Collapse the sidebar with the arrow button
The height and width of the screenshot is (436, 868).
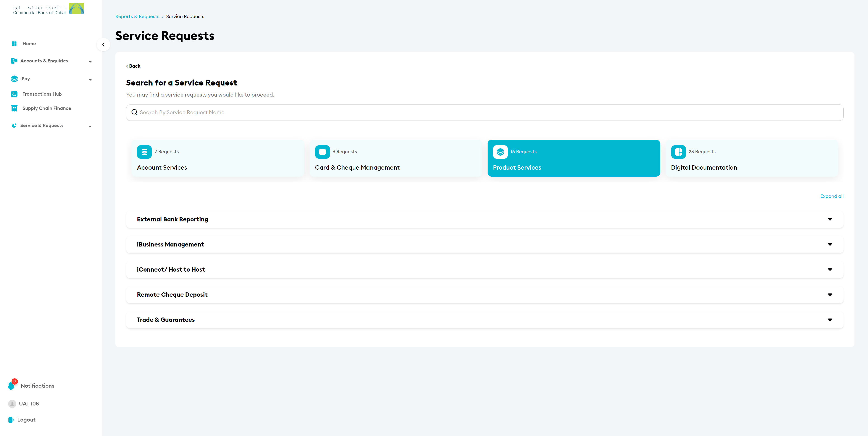coord(104,45)
